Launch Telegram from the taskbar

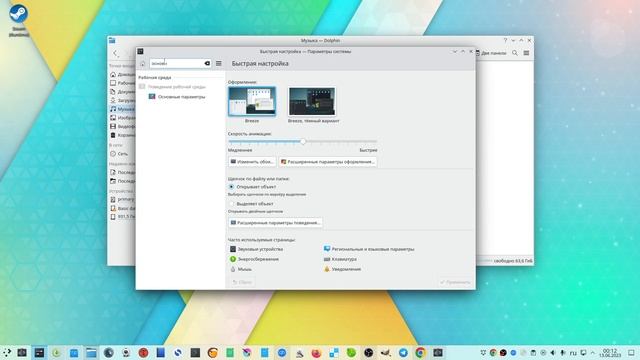click(x=403, y=353)
